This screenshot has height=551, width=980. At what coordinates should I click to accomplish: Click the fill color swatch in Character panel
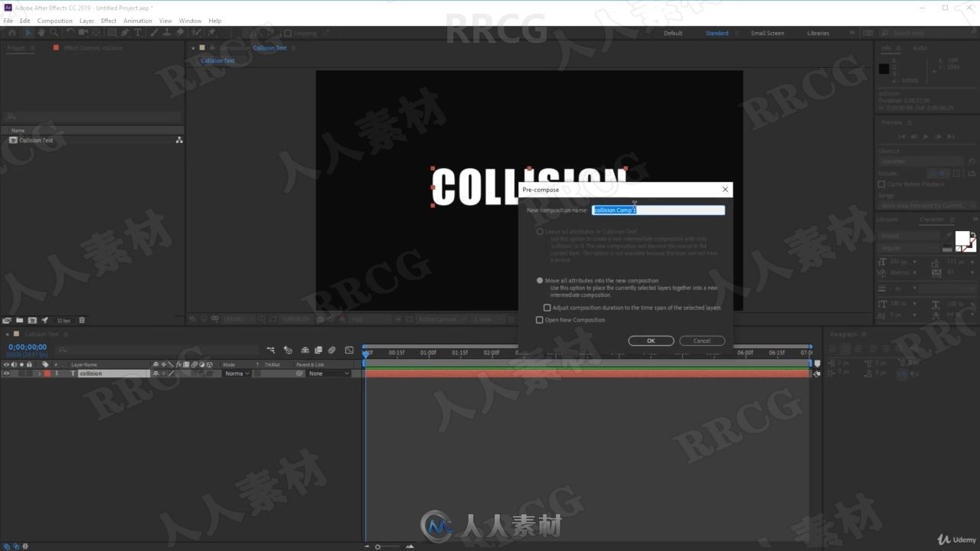(962, 238)
